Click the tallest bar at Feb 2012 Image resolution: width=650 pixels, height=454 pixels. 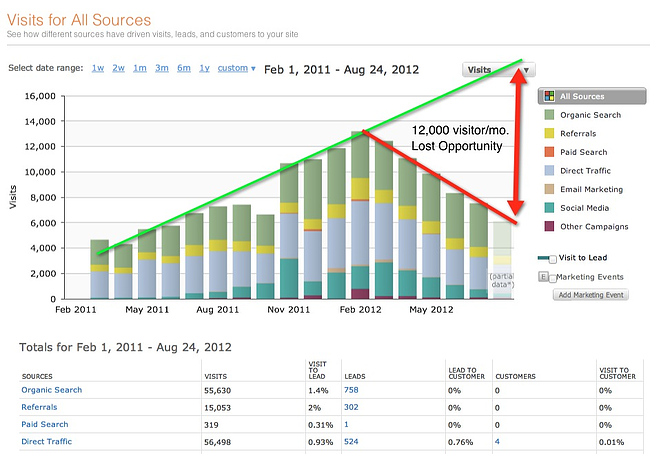point(360,215)
